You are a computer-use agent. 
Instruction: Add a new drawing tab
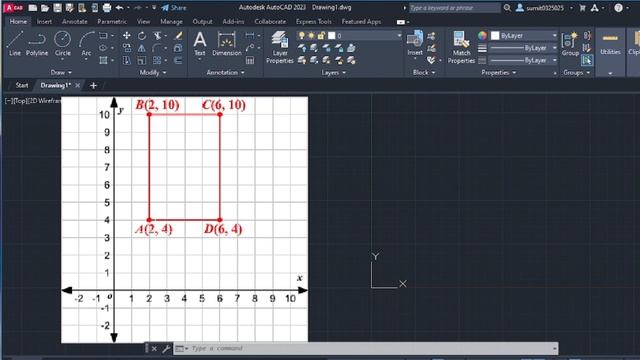(93, 85)
